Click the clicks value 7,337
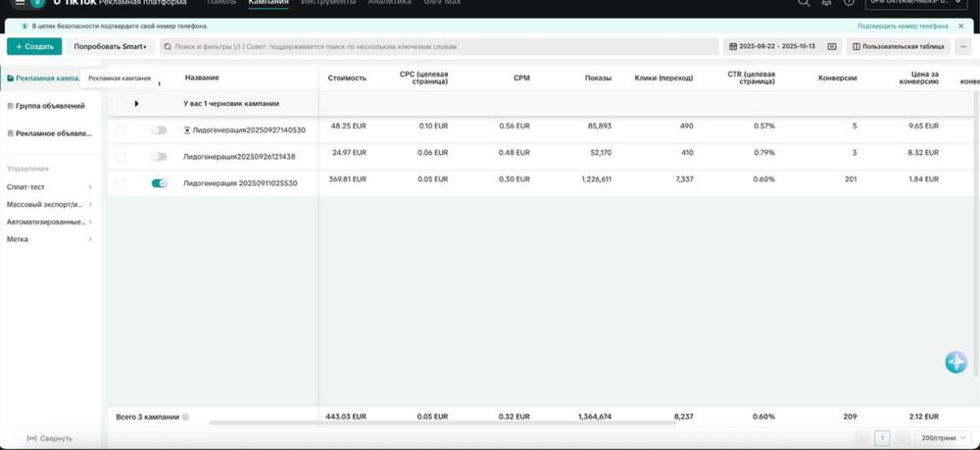 (682, 179)
